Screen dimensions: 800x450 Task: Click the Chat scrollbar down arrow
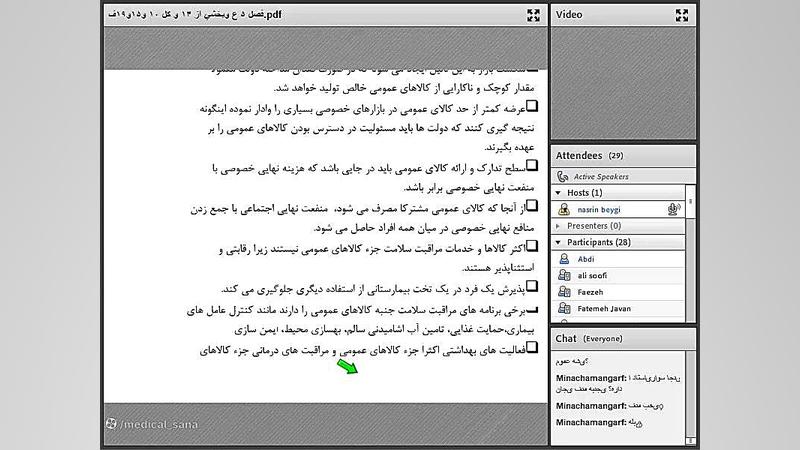[690, 440]
